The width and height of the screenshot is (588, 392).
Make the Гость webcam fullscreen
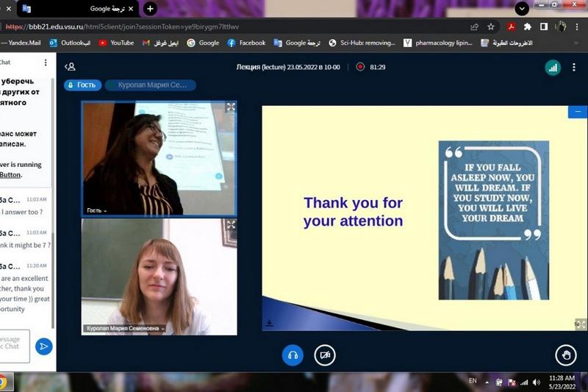pos(230,107)
